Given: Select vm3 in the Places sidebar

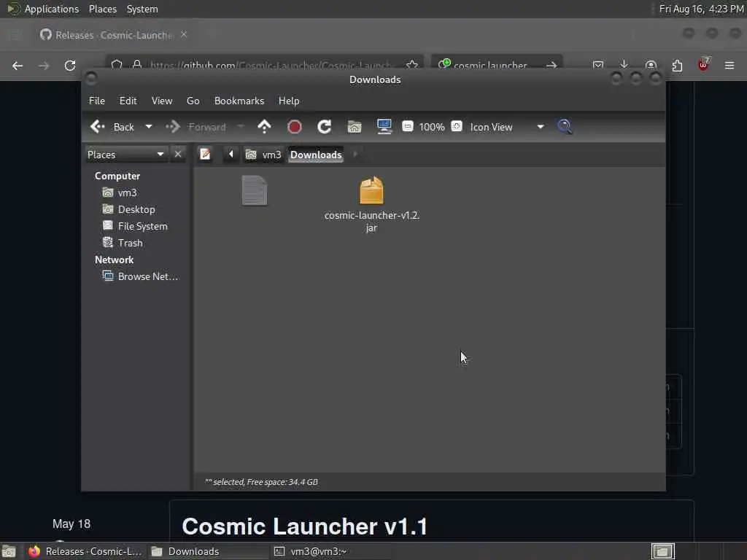Looking at the screenshot, I should click(120, 192).
